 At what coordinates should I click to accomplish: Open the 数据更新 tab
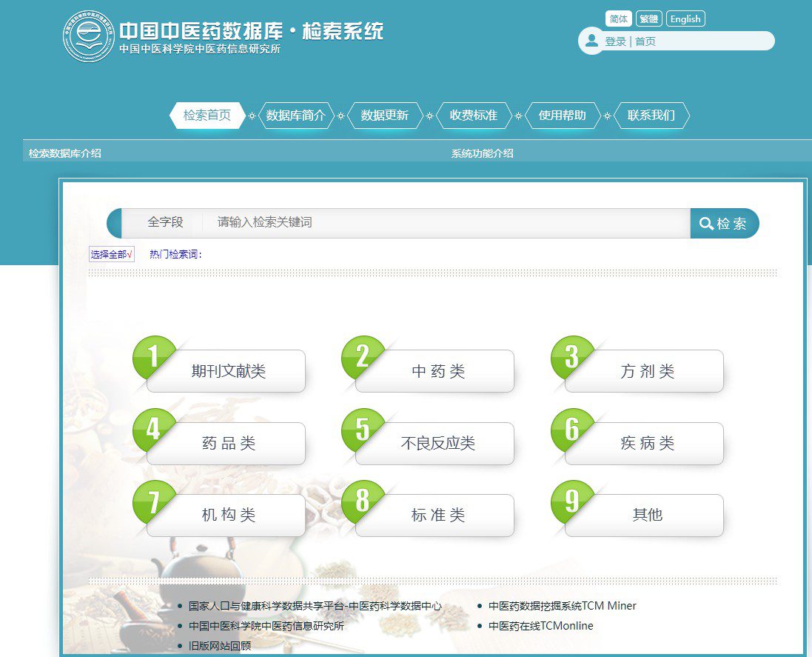385,115
